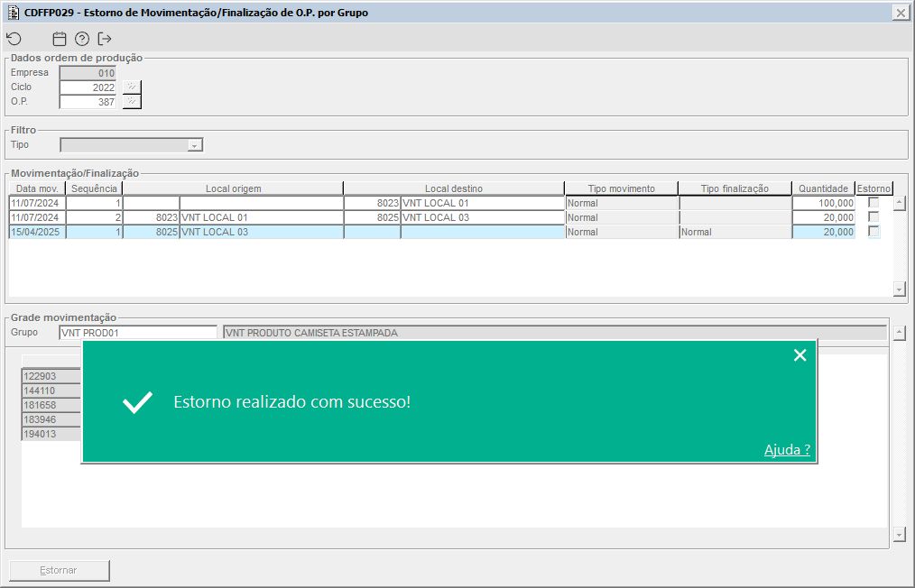This screenshot has width=915, height=588.
Task: Click the movement table scroll-down arrow
Action: pyautogui.click(x=900, y=289)
